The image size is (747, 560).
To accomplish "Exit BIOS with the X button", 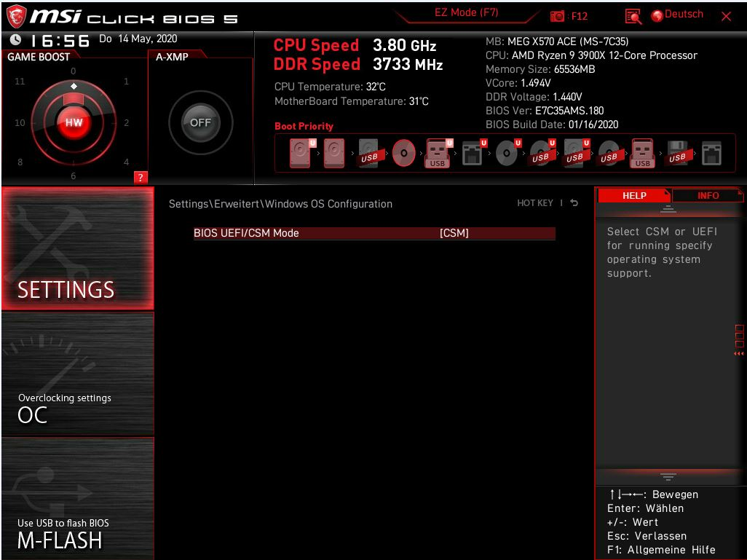I will [726, 17].
